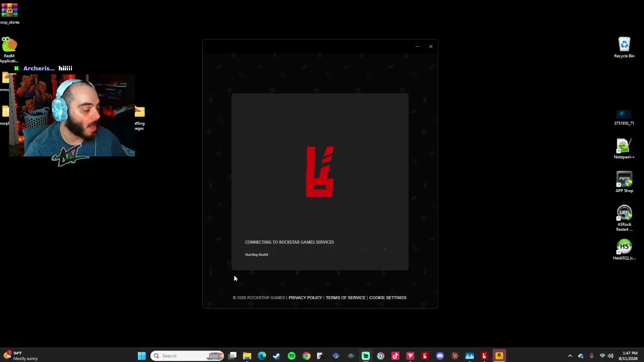Open the Terms of Service link

point(346,298)
